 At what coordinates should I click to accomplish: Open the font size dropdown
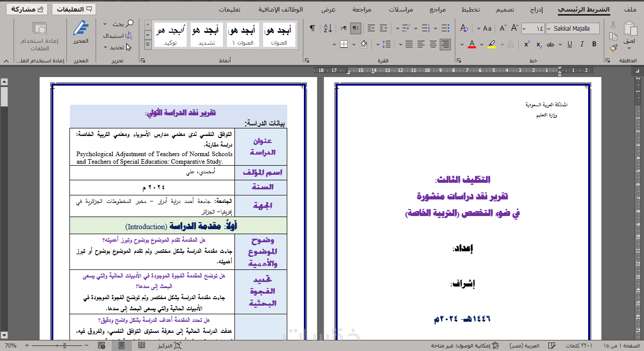(524, 29)
